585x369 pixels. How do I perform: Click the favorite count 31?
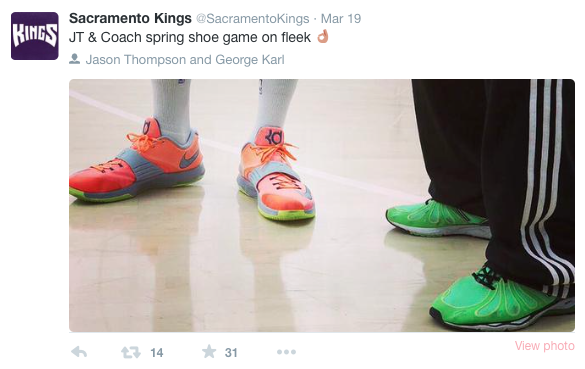tap(231, 353)
